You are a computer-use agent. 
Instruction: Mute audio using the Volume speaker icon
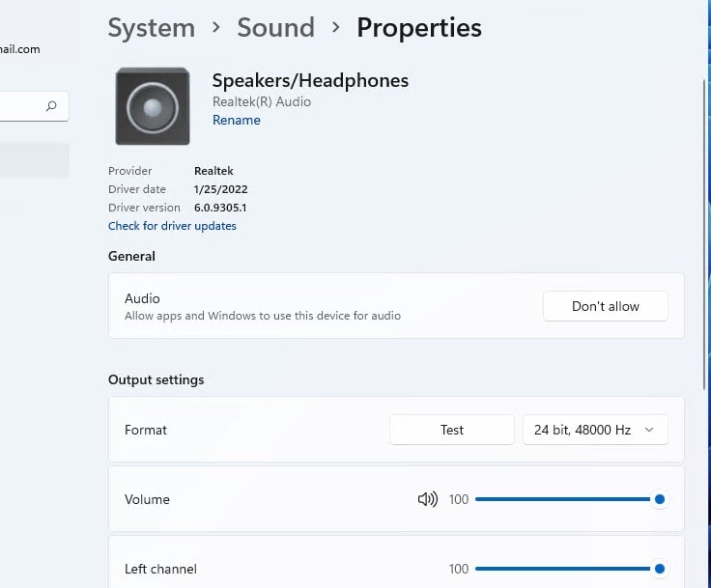pyautogui.click(x=427, y=499)
